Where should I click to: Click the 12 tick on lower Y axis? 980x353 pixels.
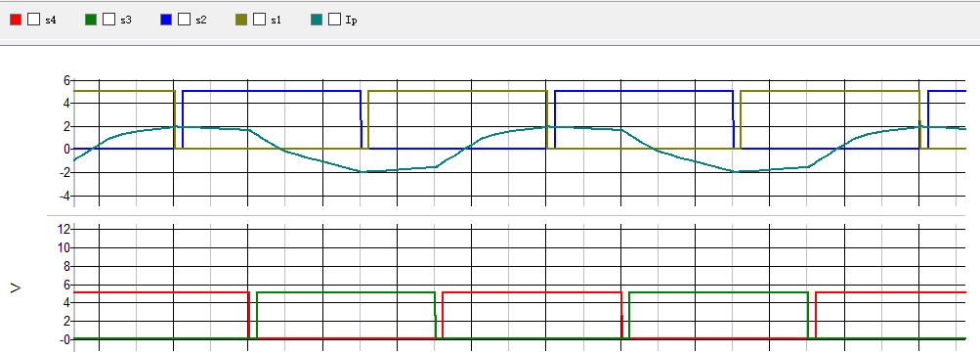coord(63,230)
